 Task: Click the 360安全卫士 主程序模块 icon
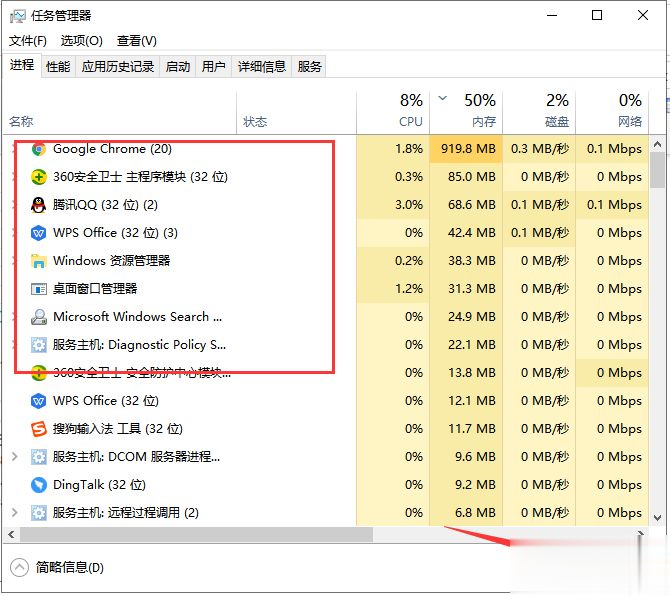coord(38,177)
